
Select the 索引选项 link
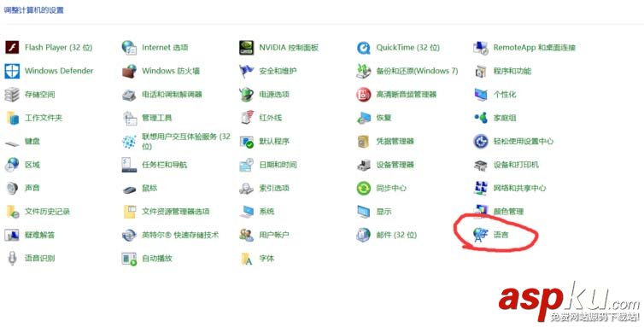[274, 188]
